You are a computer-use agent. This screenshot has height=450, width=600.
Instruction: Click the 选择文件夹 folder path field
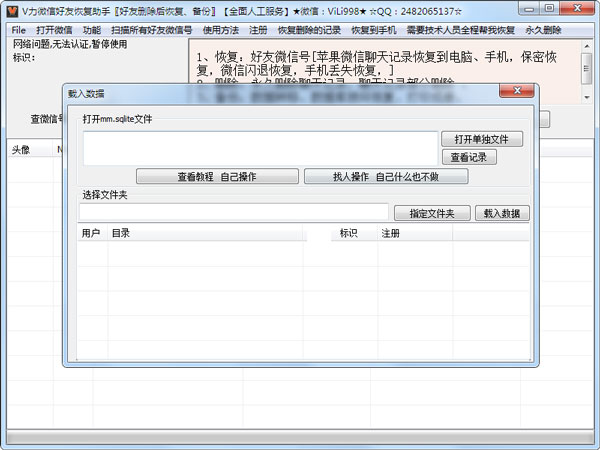(233, 212)
